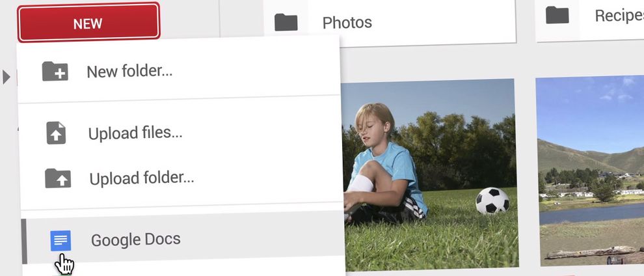Screen dimensions: 644x276
Task: Click the dark highlight bar beside Google Docs
Action: click(24, 241)
